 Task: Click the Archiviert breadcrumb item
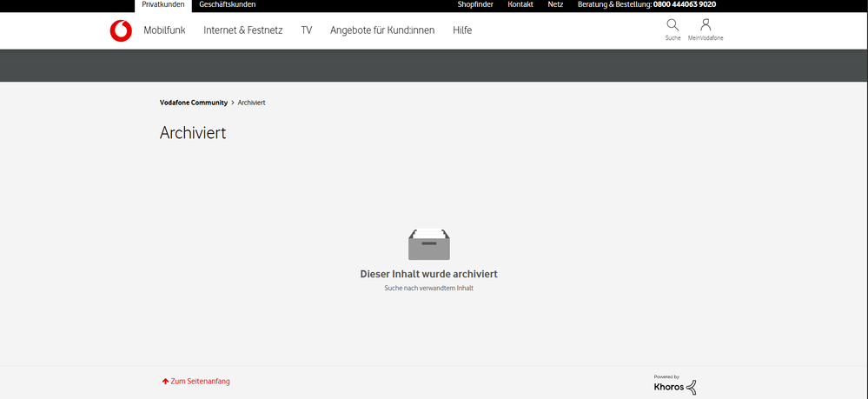pos(252,103)
